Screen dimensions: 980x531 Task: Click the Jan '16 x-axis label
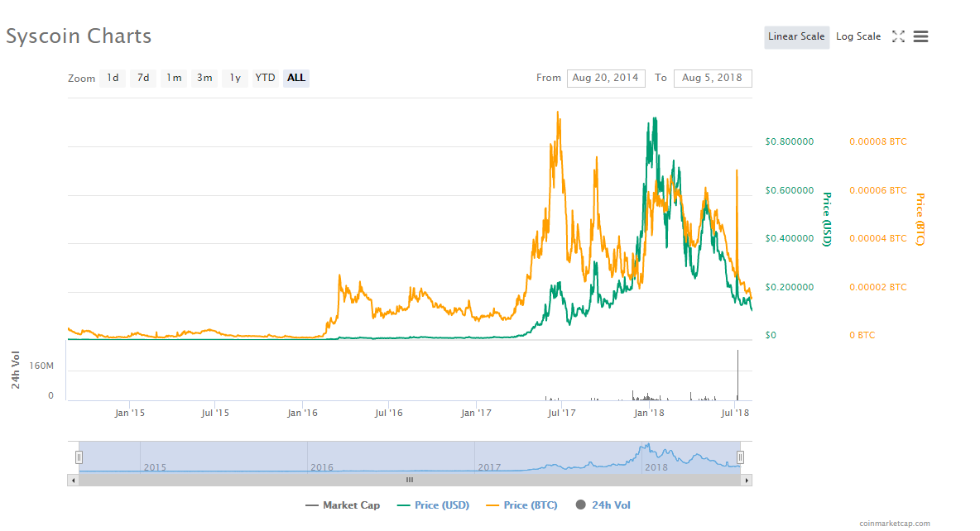coord(302,413)
